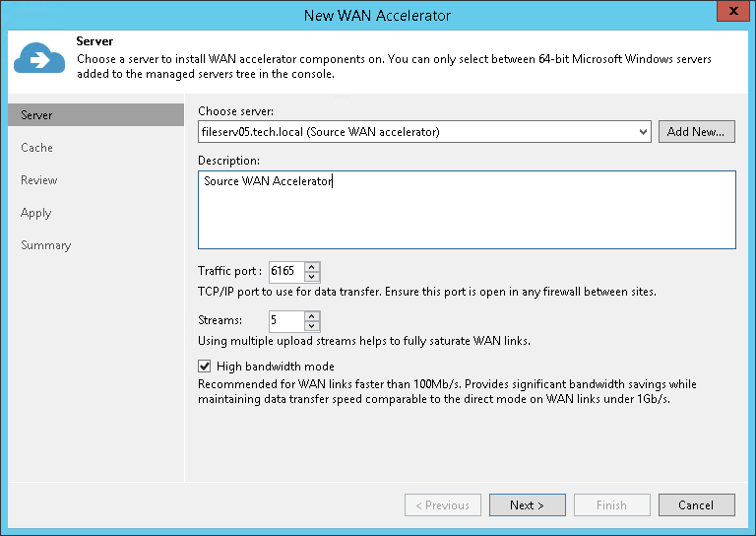Screen dimensions: 756x536
Task: Increase the Streams count
Action: (x=312, y=315)
